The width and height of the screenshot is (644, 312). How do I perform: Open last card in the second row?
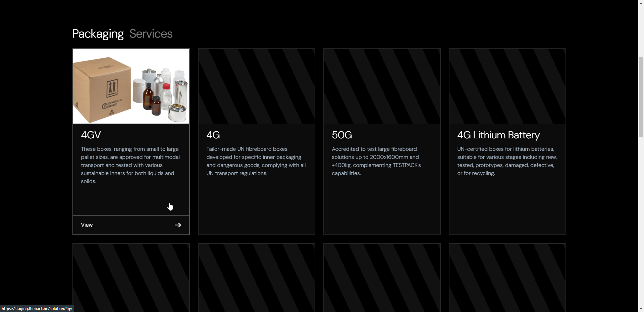click(507, 278)
